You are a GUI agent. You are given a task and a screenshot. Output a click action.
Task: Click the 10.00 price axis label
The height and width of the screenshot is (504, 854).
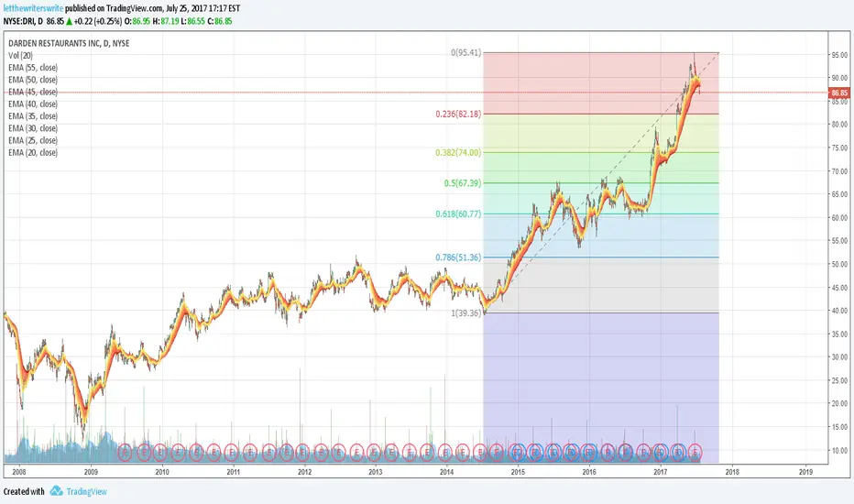(x=839, y=451)
